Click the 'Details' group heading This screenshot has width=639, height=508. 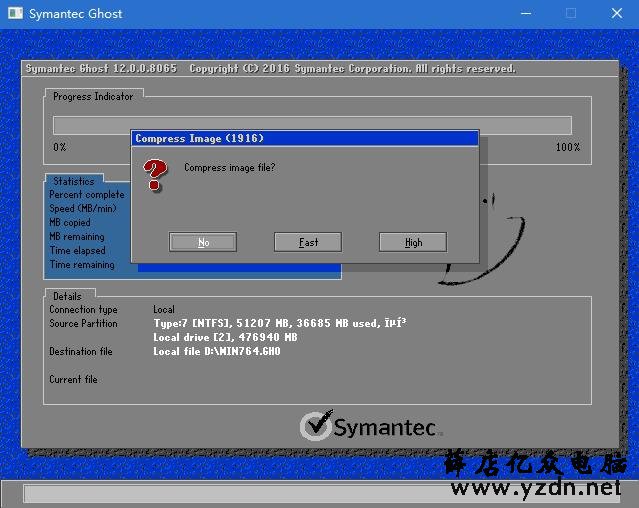(67, 296)
